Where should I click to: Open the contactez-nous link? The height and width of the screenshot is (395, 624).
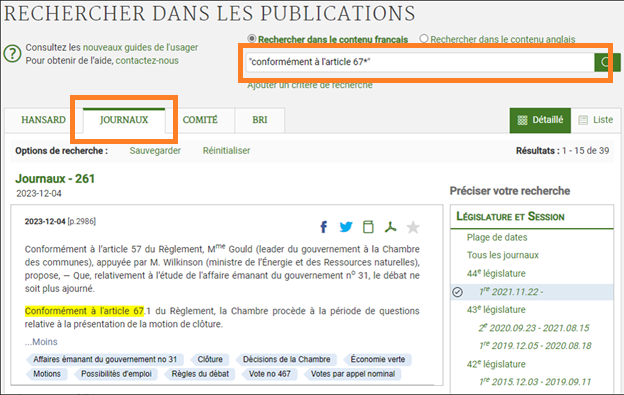point(147,60)
